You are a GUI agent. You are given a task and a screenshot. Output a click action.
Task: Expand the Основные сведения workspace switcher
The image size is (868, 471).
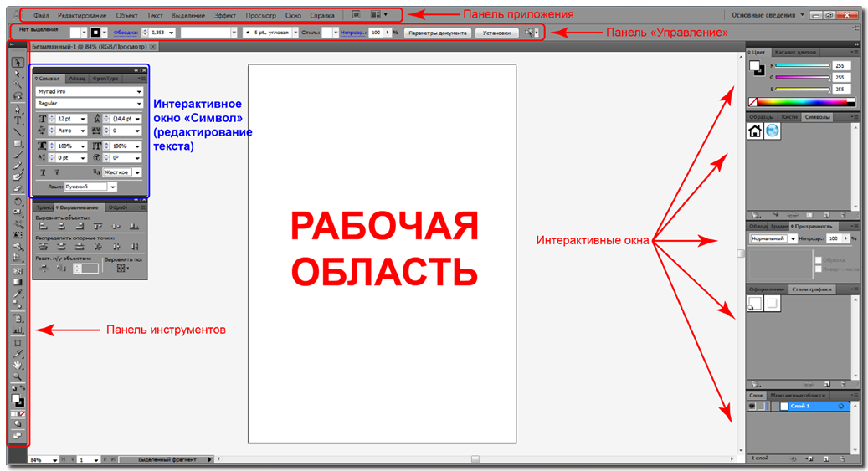click(x=767, y=15)
